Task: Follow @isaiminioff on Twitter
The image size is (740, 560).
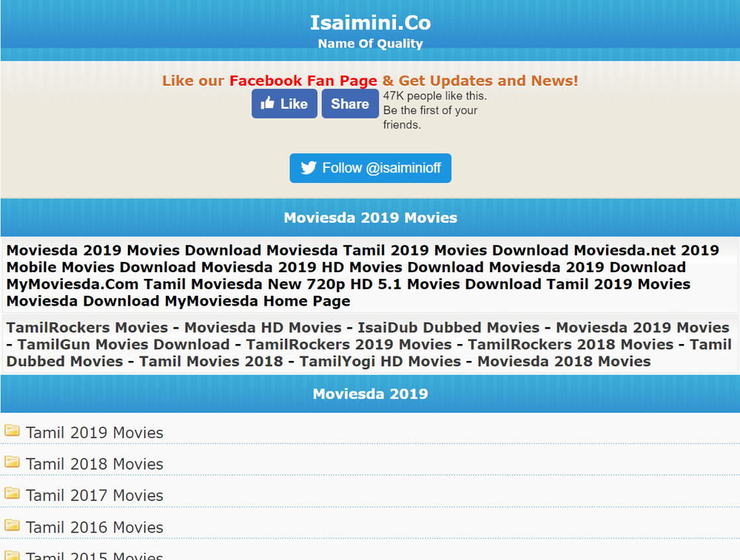Action: 371,168
